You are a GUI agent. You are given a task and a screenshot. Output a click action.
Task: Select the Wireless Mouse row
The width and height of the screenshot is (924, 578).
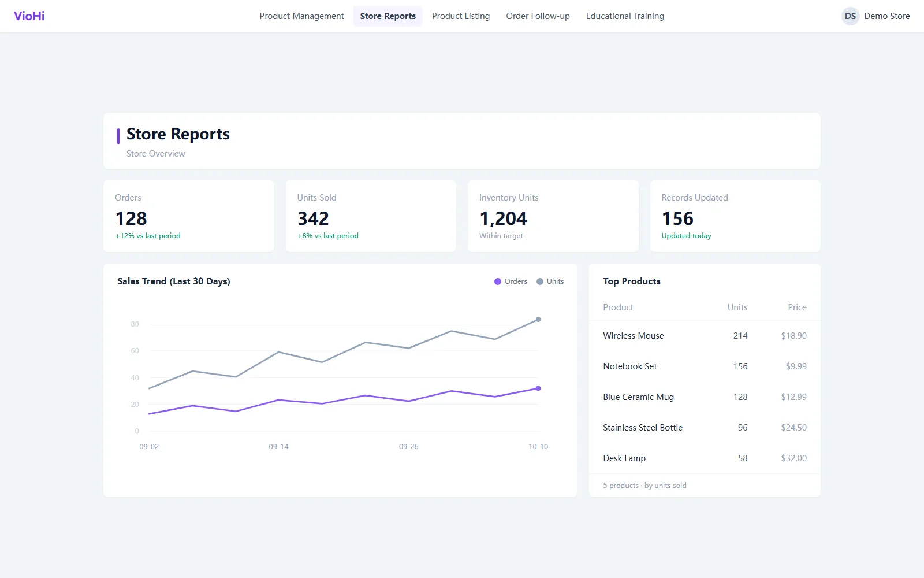tap(705, 336)
